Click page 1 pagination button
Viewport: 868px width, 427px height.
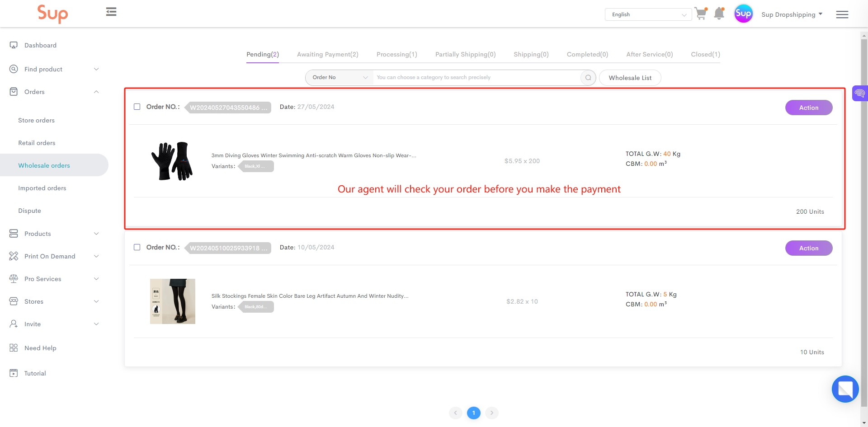point(474,413)
